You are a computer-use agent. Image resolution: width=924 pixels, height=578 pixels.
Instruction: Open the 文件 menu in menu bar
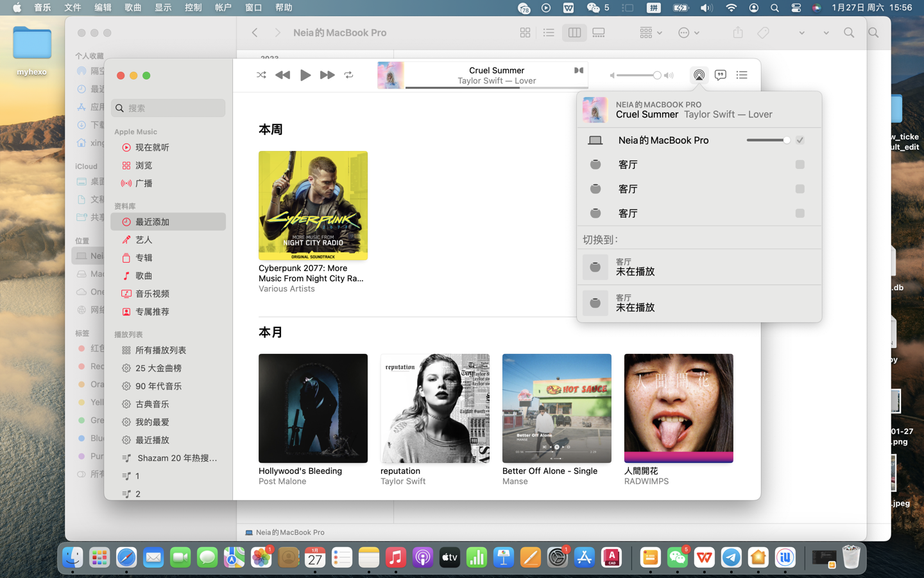(x=73, y=8)
